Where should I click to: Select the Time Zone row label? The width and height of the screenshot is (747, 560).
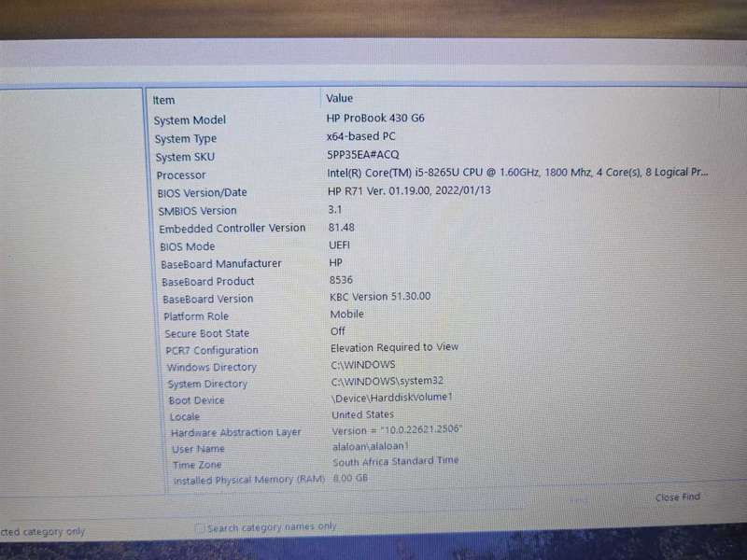click(197, 465)
